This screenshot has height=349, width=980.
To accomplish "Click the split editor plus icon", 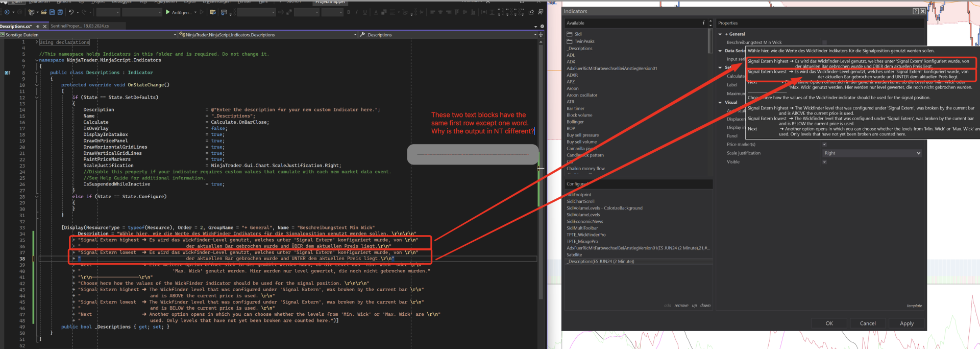I will click(x=541, y=35).
